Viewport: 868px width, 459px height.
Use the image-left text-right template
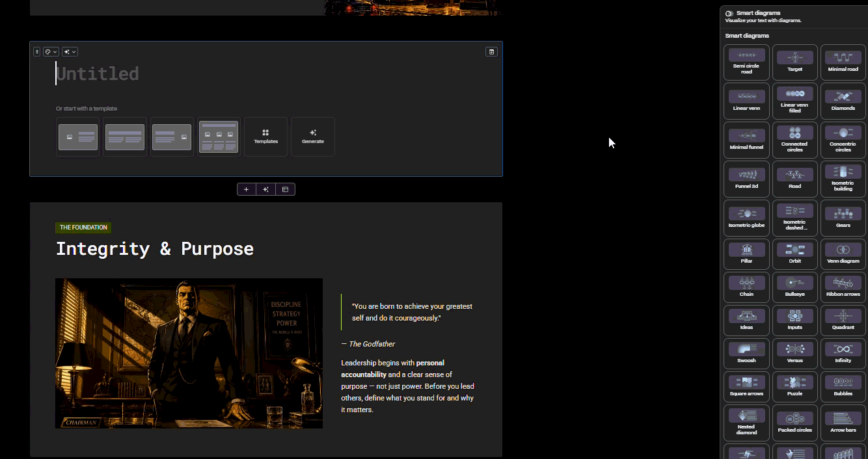[x=78, y=137]
